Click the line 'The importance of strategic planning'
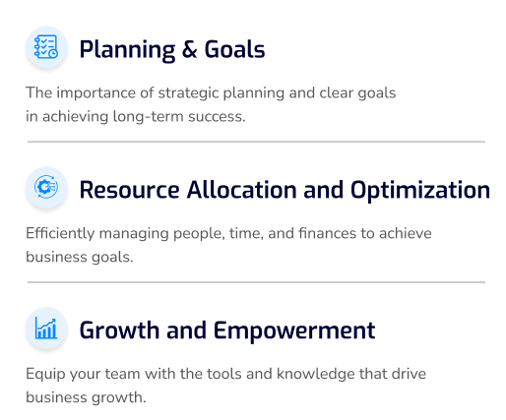The width and height of the screenshot is (506, 420). [x=211, y=92]
